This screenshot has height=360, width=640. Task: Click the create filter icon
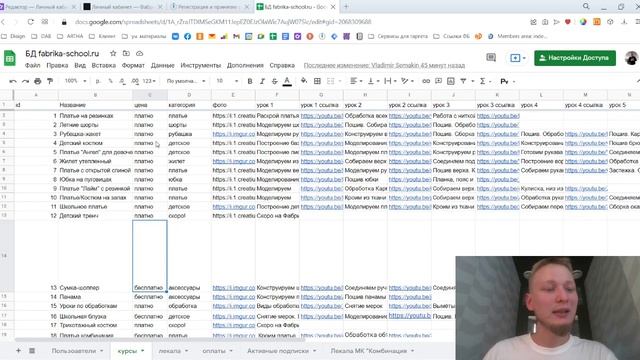[x=463, y=81]
